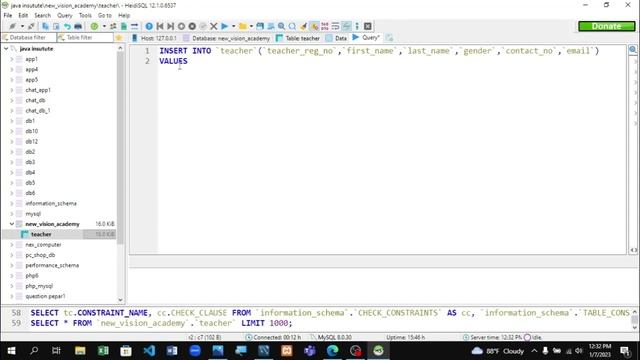Open new query tab icon
The height and width of the screenshot is (360, 640).
point(389,38)
